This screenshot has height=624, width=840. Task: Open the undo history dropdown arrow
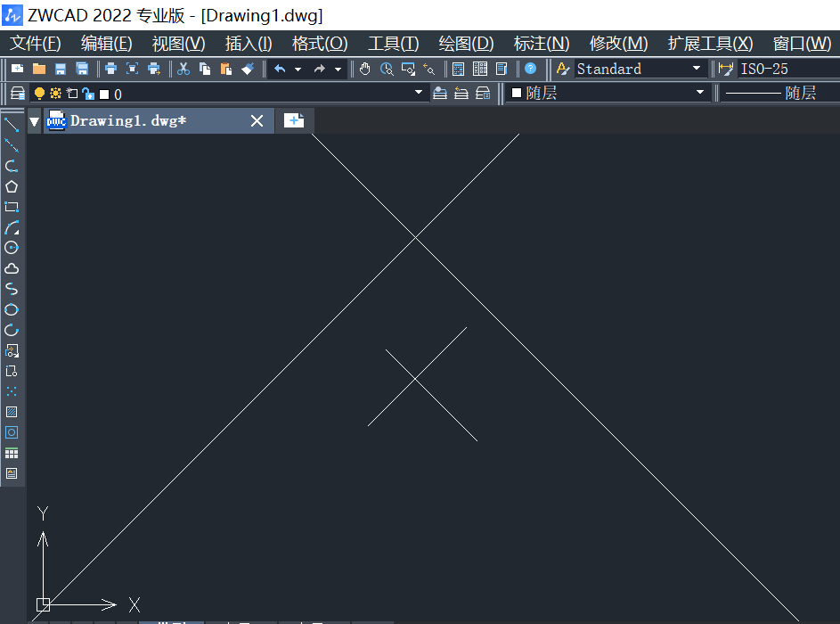click(298, 70)
